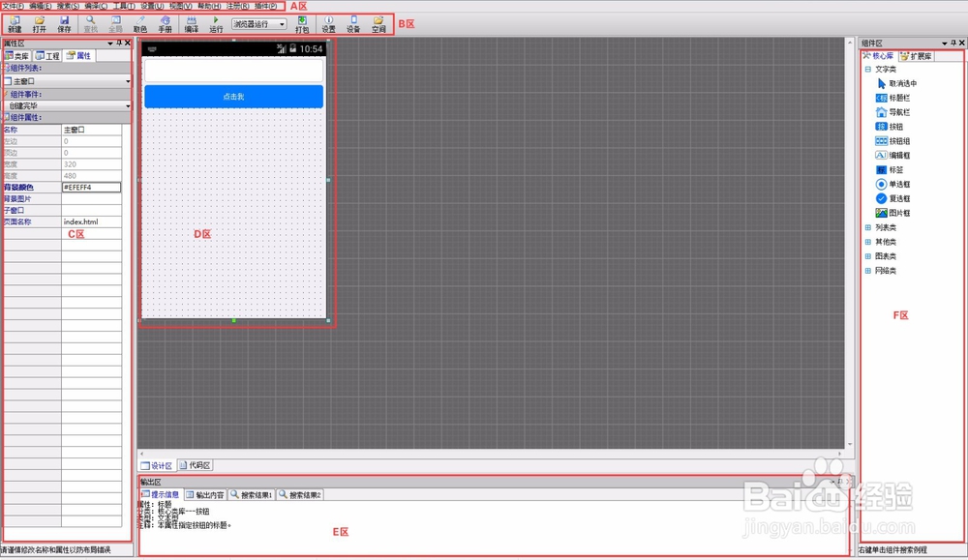This screenshot has height=560, width=968.
Task: Switch to the 属性 tab
Action: (x=79, y=55)
